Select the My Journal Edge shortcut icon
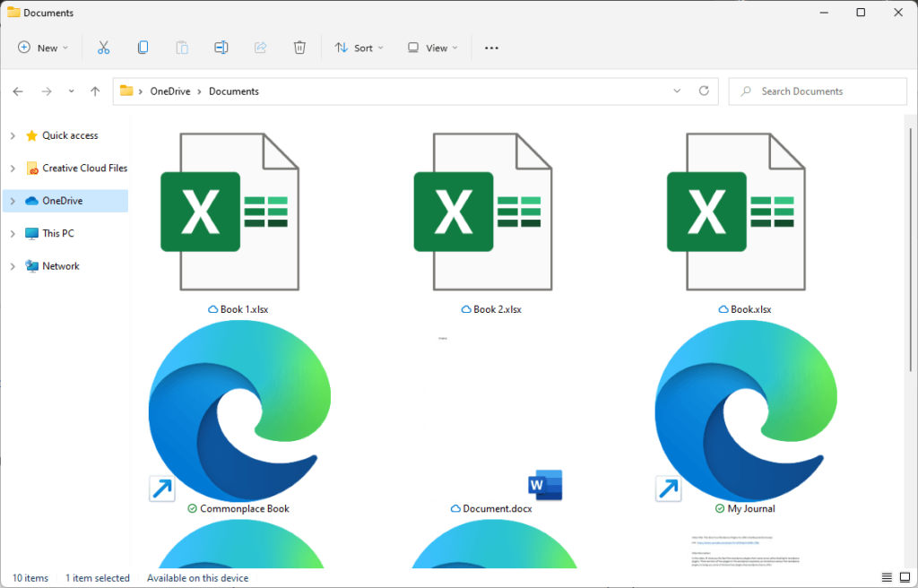Viewport: 918px width, 588px height. click(746, 411)
